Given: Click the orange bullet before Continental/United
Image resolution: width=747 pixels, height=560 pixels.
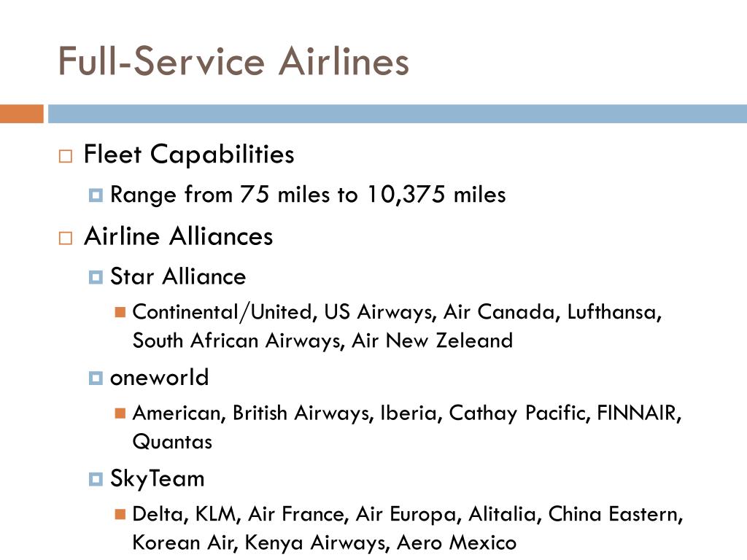Looking at the screenshot, I should click(120, 312).
